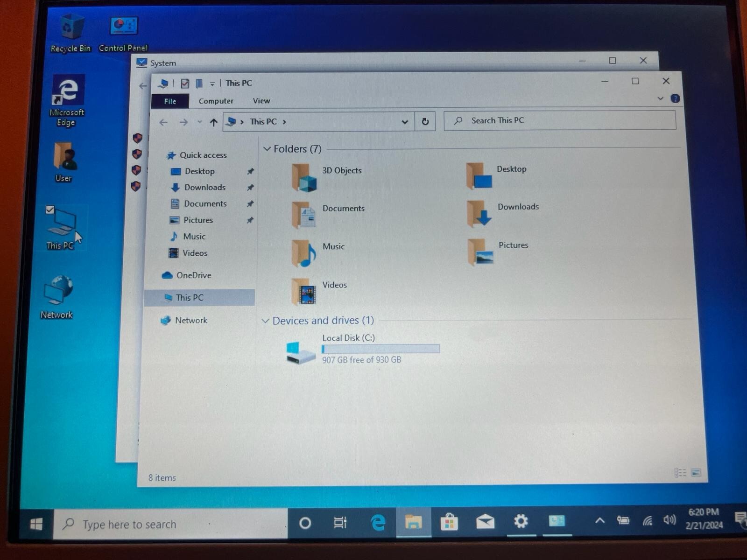The height and width of the screenshot is (560, 747).
Task: Open the network tray icon
Action: [x=647, y=520]
